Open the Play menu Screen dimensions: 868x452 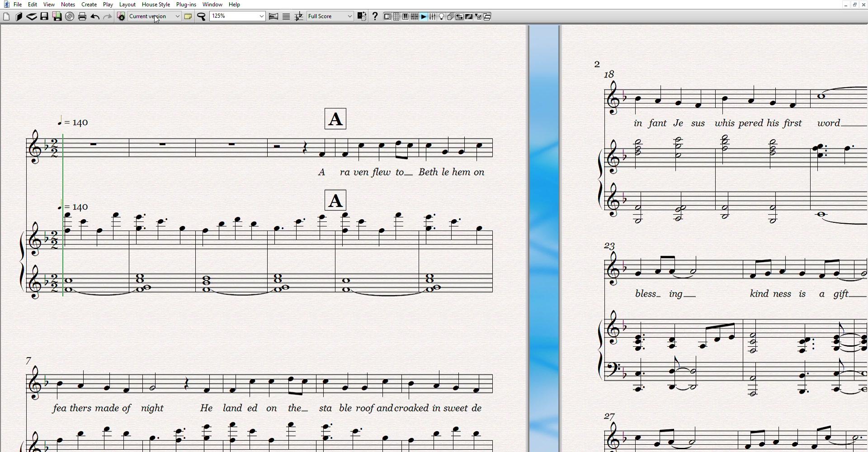pyautogui.click(x=108, y=5)
